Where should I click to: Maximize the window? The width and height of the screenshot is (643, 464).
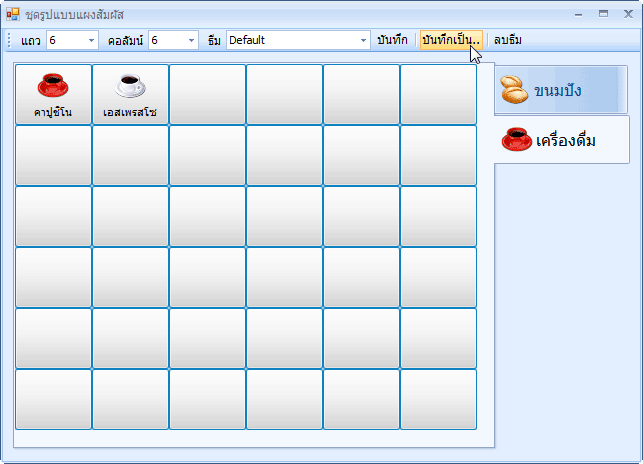click(603, 14)
